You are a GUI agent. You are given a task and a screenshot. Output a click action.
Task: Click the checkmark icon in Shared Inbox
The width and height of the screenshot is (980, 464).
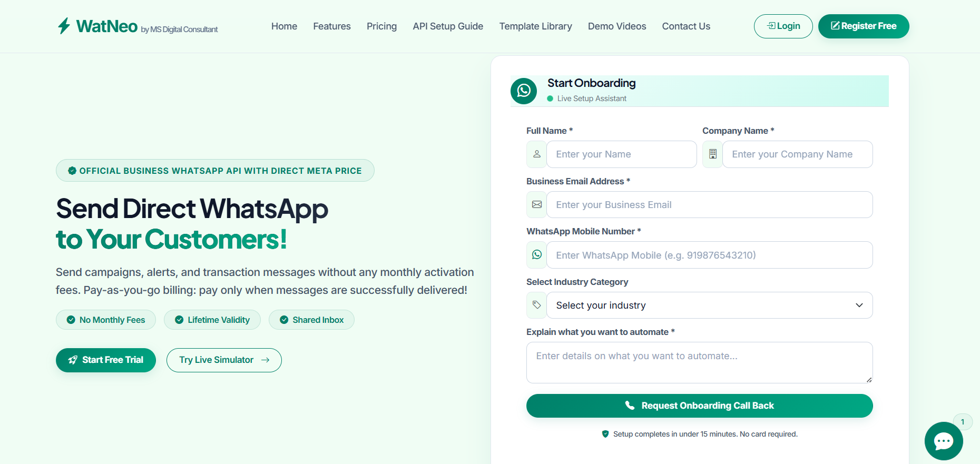point(284,320)
